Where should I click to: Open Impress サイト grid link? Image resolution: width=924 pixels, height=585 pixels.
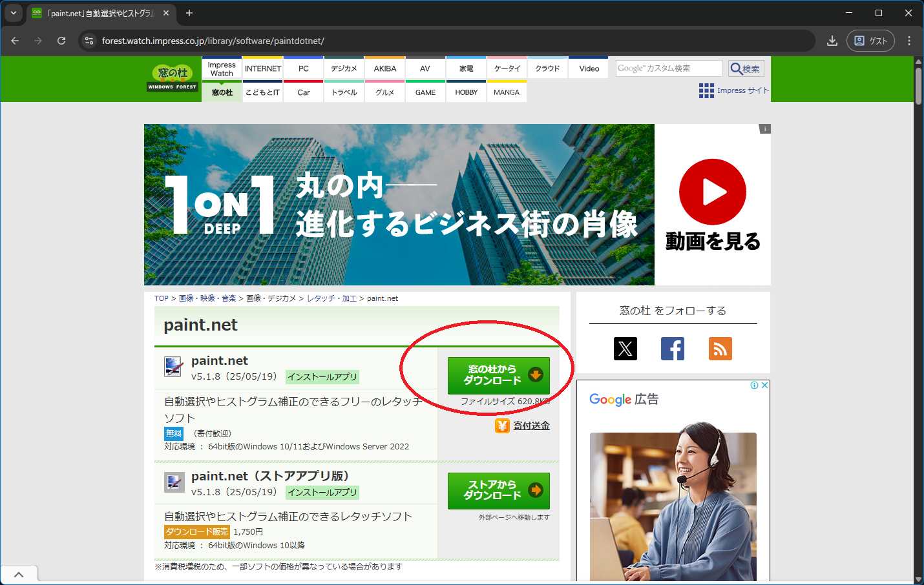[x=734, y=90]
